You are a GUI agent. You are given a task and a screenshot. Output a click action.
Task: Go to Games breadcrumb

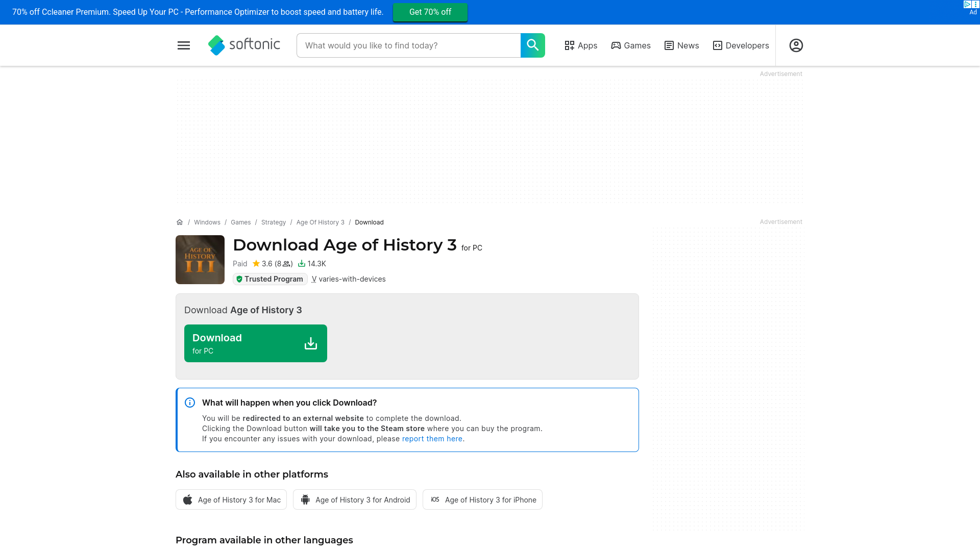[x=241, y=222]
